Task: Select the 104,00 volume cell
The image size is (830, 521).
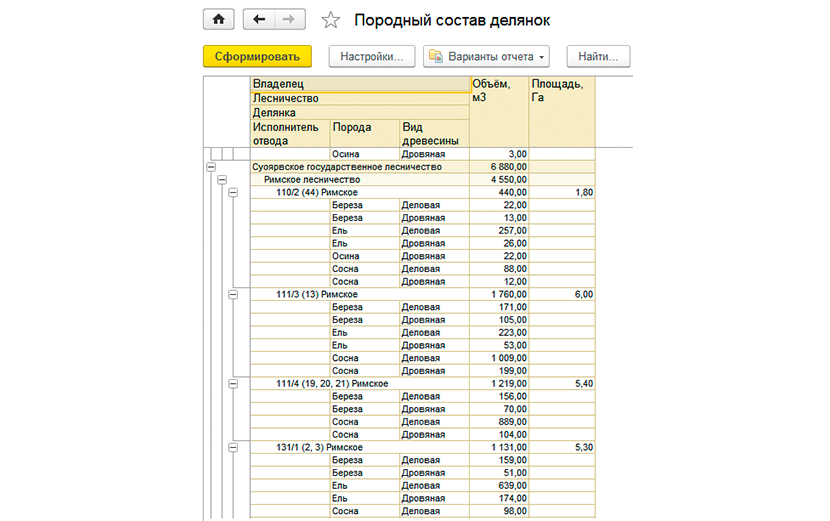Action: (499, 435)
